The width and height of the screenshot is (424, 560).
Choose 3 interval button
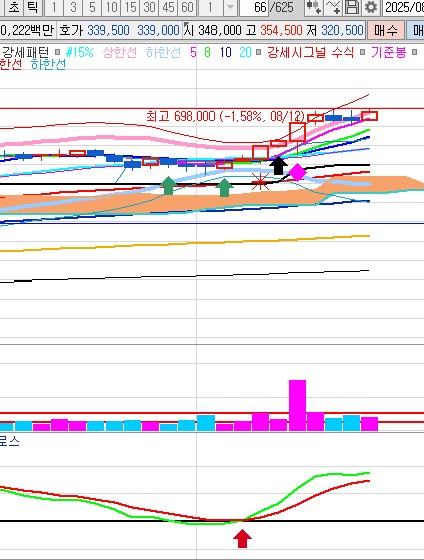73,7
